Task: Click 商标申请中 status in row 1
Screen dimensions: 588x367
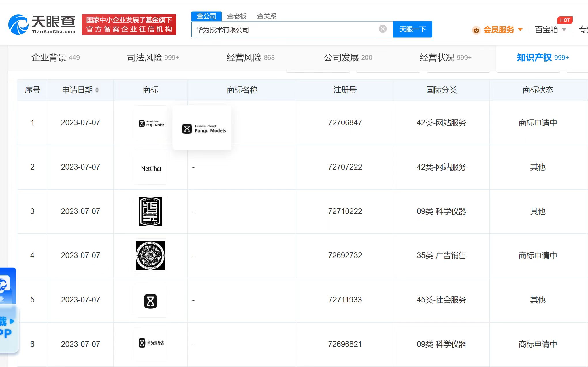Action: (538, 123)
